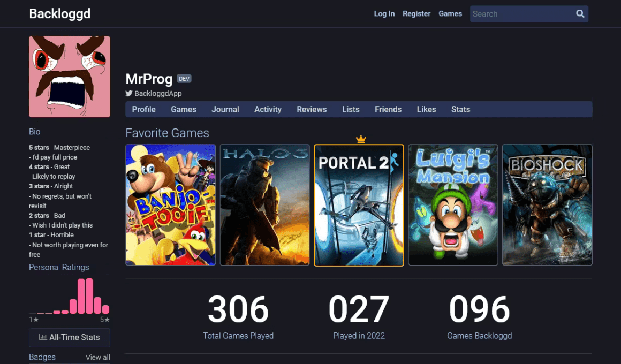Click the Badges heading
This screenshot has height=364, width=621.
(42, 357)
